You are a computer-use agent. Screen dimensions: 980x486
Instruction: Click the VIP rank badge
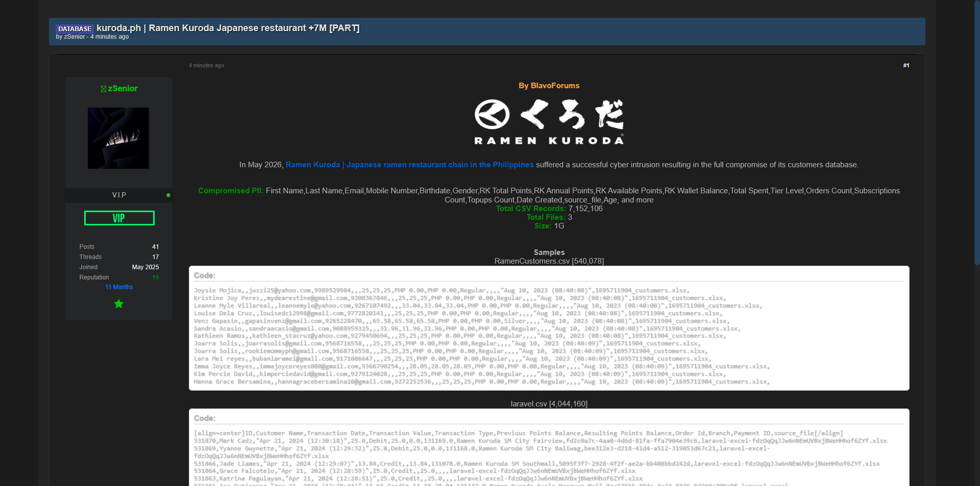119,218
